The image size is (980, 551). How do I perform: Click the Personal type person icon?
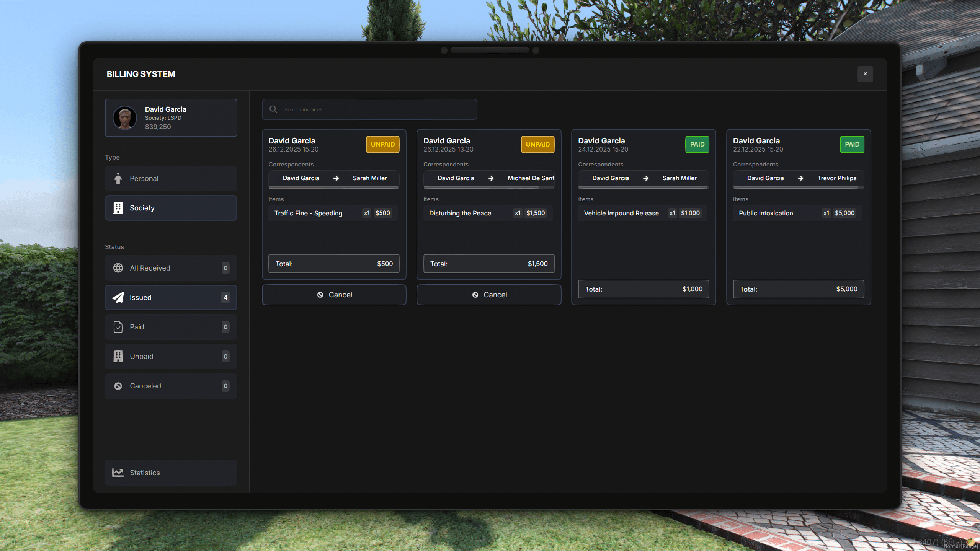118,178
